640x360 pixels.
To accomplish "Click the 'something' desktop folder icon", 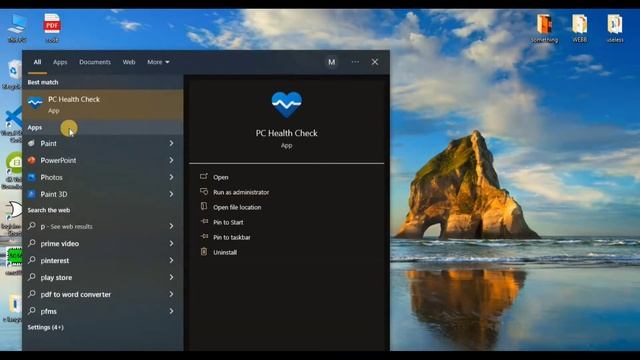I will [x=544, y=28].
